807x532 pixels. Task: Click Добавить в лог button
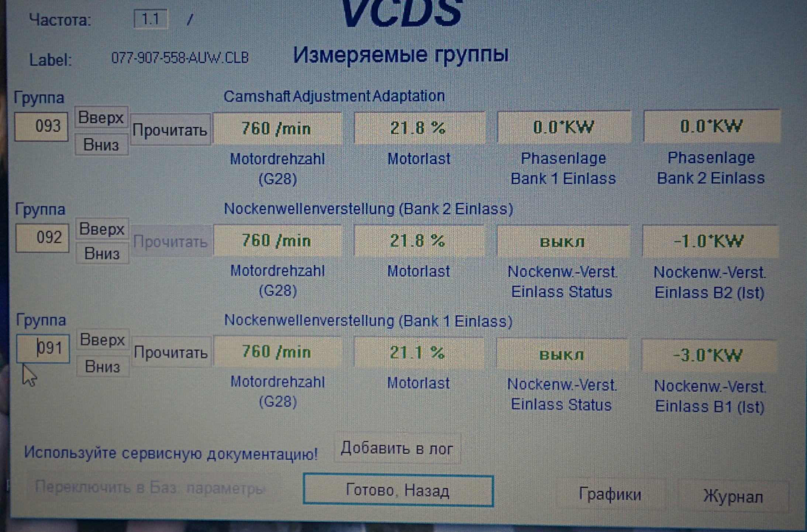pyautogui.click(x=397, y=449)
